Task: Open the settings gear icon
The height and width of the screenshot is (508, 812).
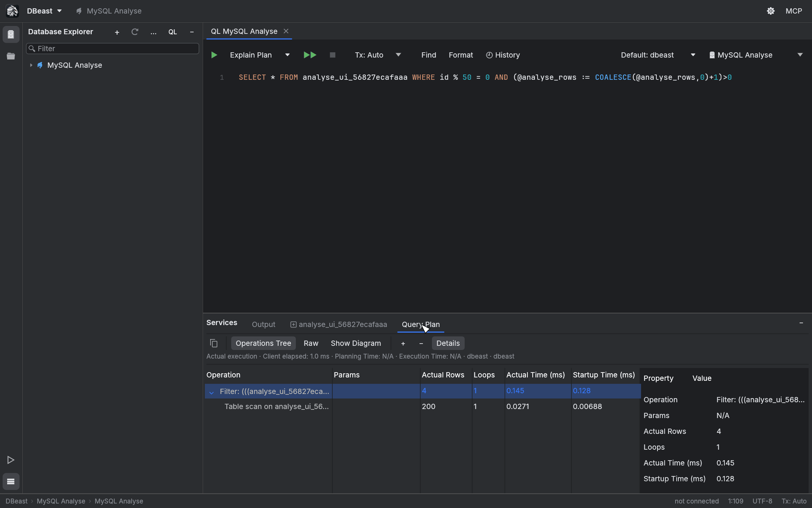Action: 771,11
